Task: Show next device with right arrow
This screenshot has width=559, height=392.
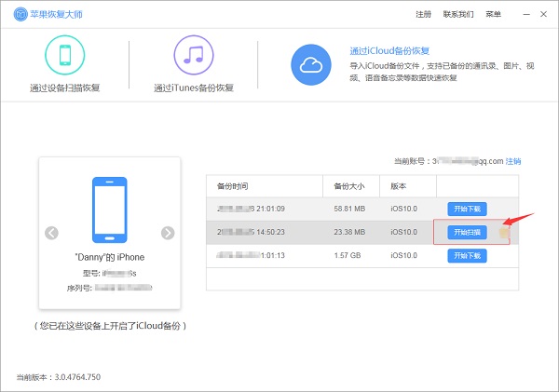Action: point(168,233)
